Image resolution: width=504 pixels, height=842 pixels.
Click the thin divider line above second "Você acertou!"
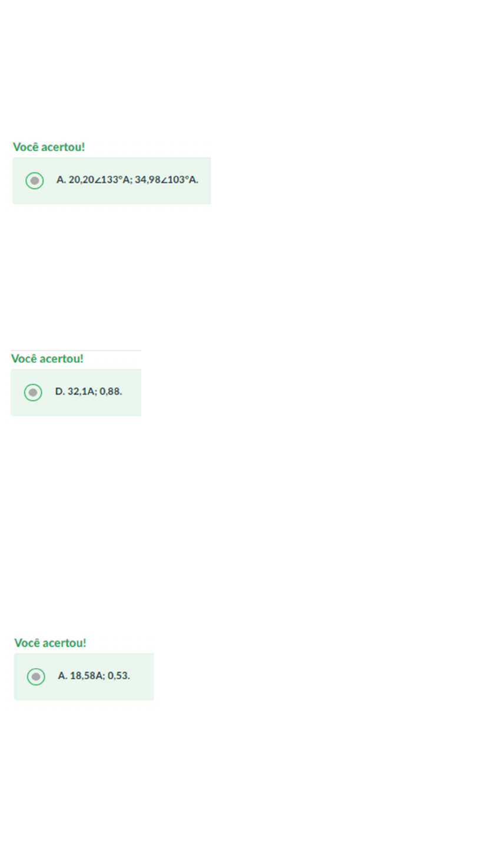76,350
